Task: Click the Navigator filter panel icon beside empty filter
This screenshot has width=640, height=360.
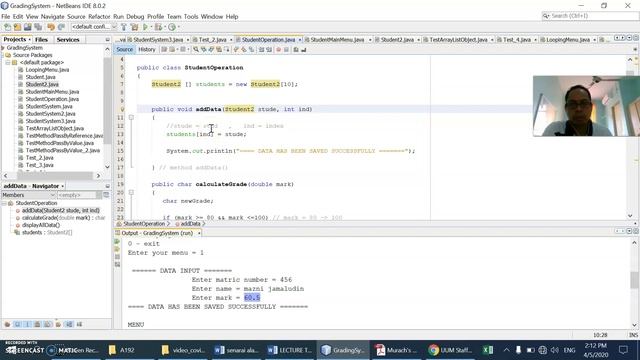Action: tap(106, 195)
